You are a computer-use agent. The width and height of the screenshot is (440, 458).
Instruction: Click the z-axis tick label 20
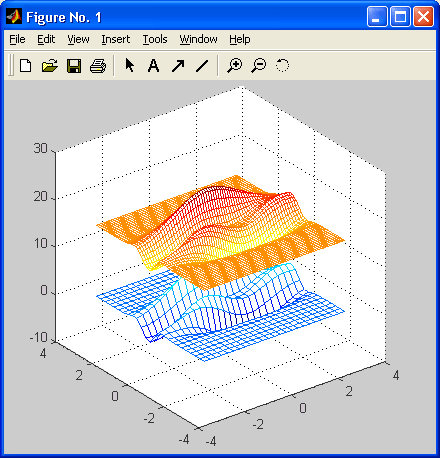[41, 197]
